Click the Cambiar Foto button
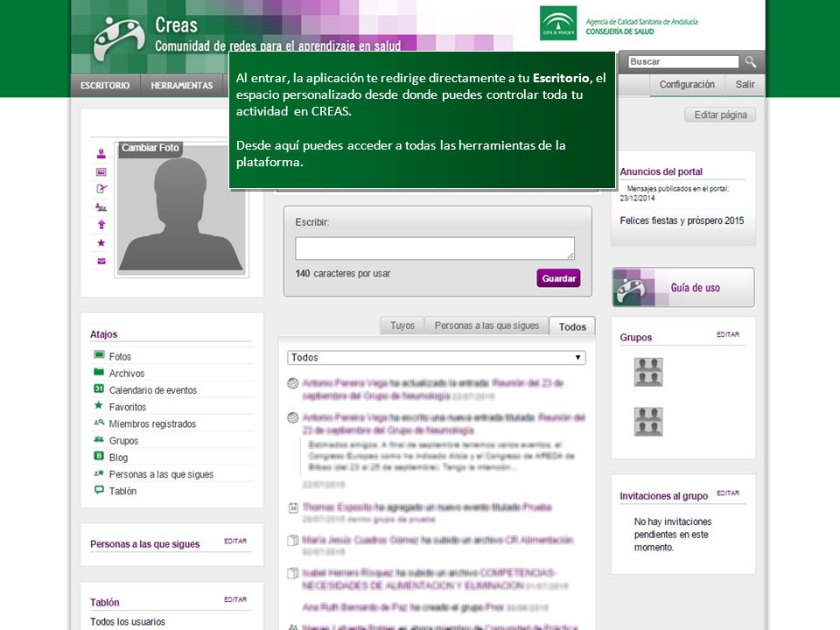840x630 pixels. click(x=150, y=149)
